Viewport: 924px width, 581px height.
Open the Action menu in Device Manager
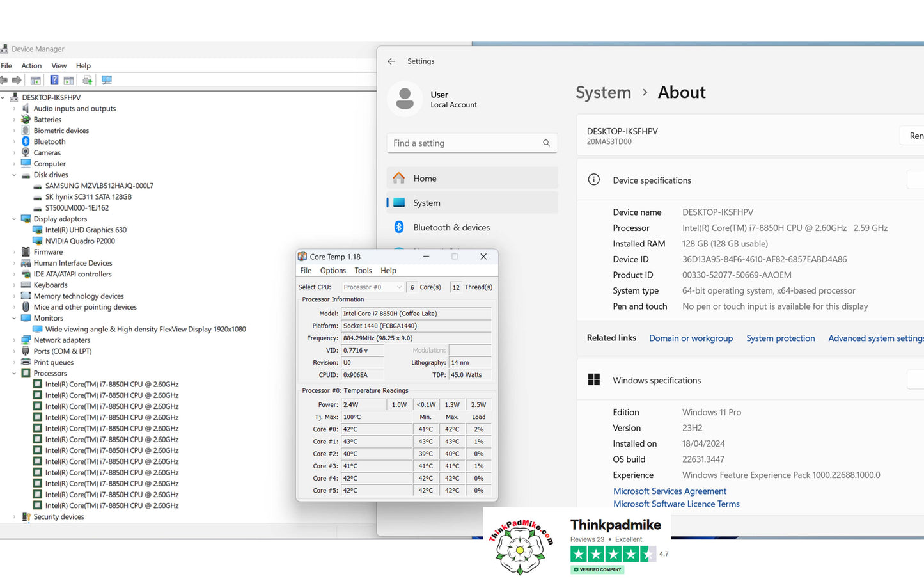[31, 66]
